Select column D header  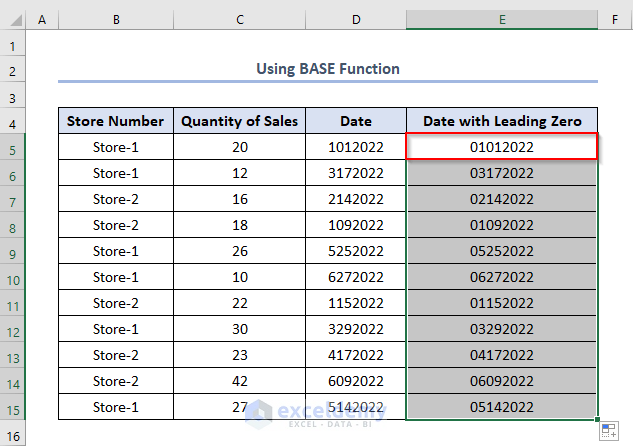[x=355, y=19]
